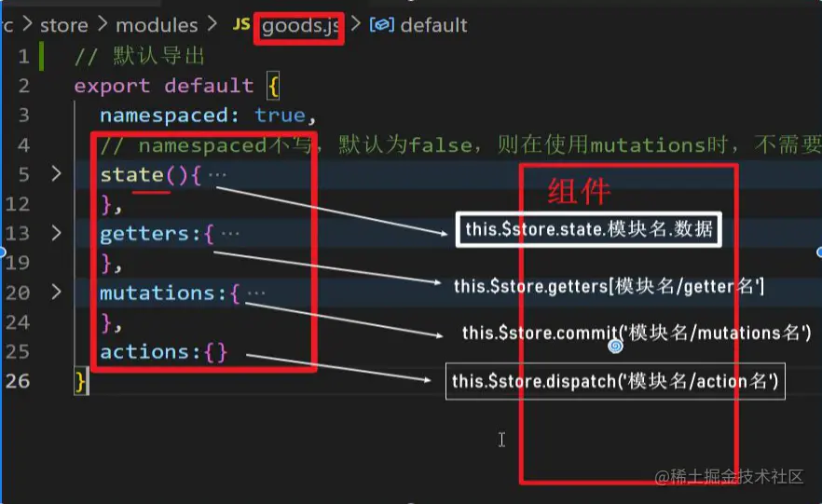Image resolution: width=822 pixels, height=504 pixels.
Task: Open the store breadcrumb segment
Action: [x=64, y=25]
